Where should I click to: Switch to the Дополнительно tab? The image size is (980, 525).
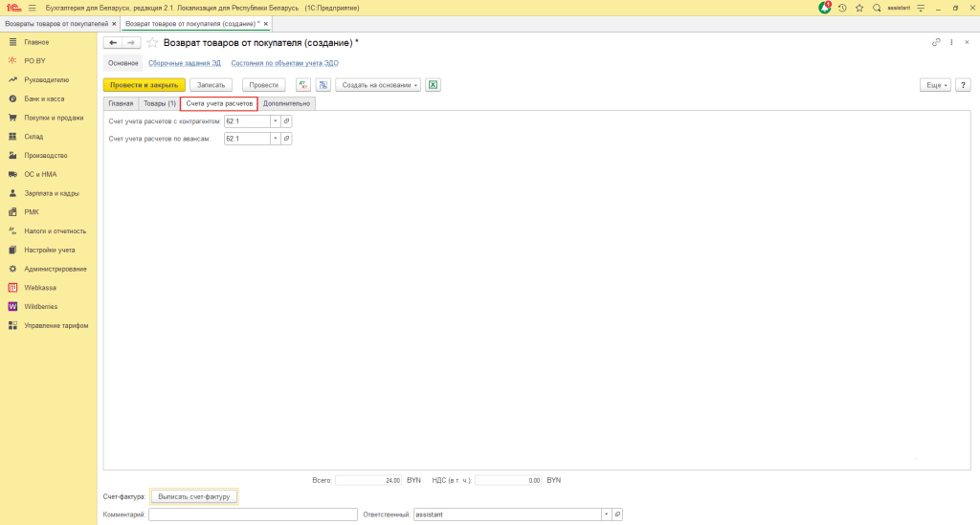click(x=287, y=103)
